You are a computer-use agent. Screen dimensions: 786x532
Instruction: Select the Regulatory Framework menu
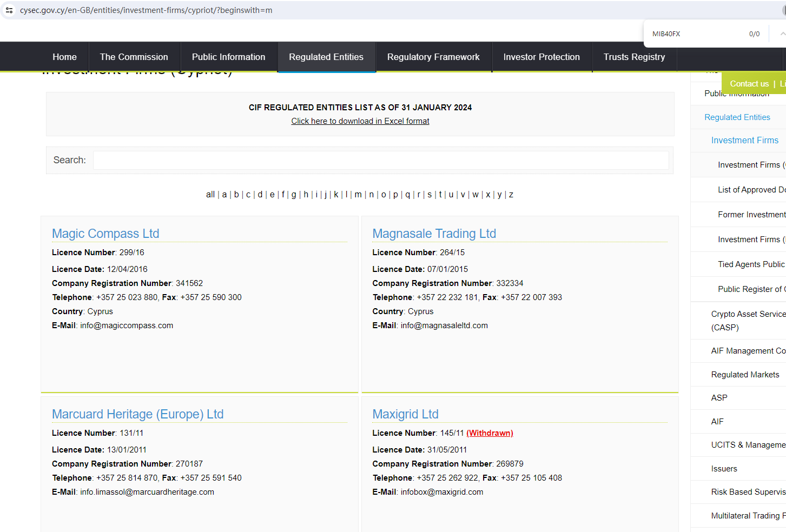tap(433, 57)
